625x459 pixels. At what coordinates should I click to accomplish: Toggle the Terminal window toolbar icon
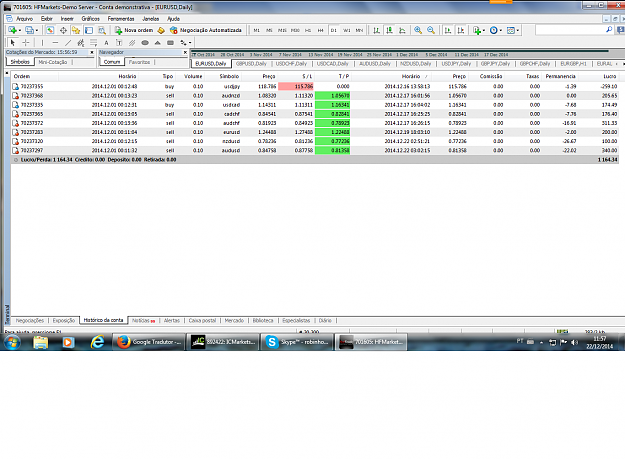89,30
